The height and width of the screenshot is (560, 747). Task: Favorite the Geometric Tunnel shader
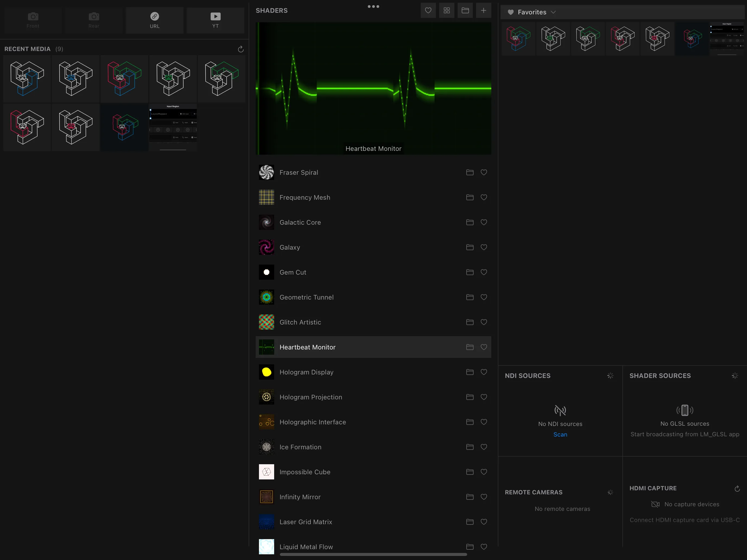[484, 297]
